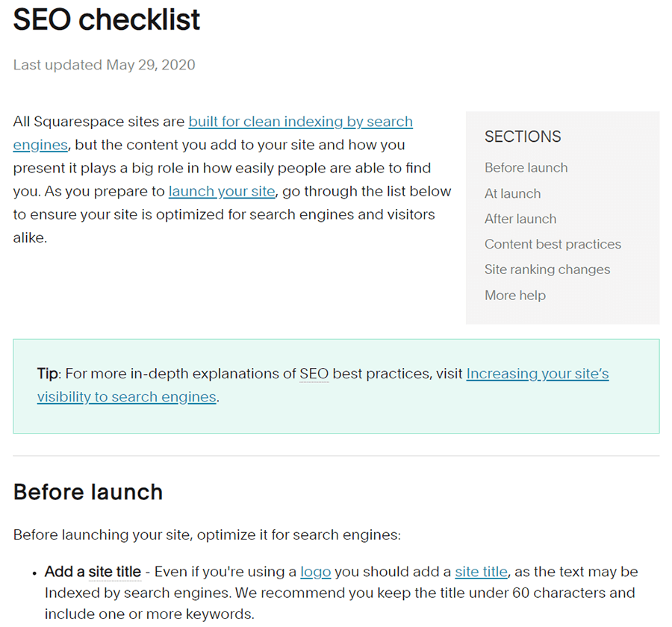The width and height of the screenshot is (672, 627).
Task: Click the 'Last updated May 29, 2020' text
Action: 104,65
